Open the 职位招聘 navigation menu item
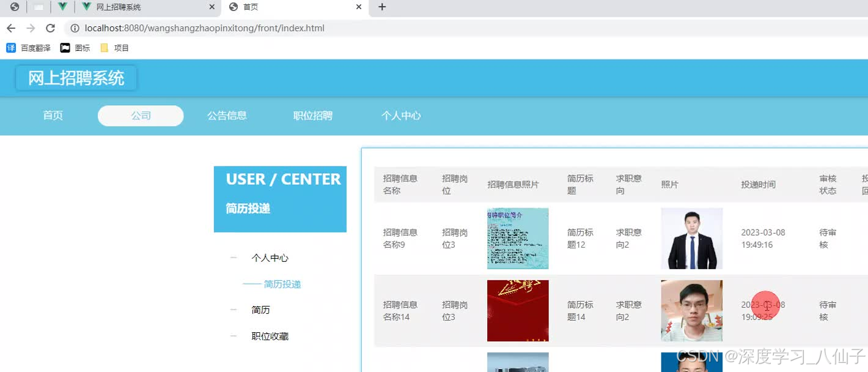This screenshot has height=372, width=868. coord(312,115)
